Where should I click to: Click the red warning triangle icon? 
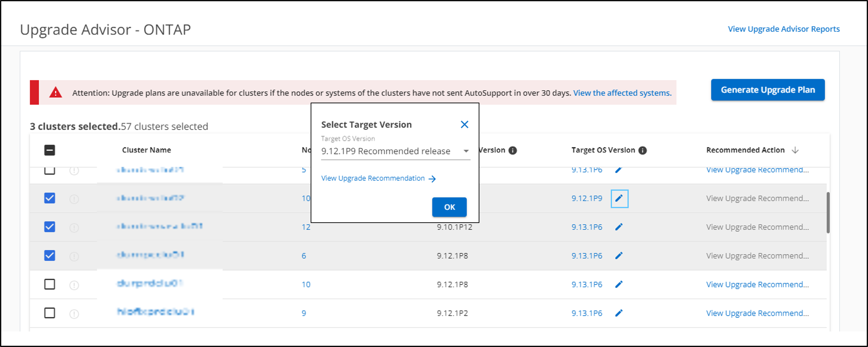pos(56,93)
